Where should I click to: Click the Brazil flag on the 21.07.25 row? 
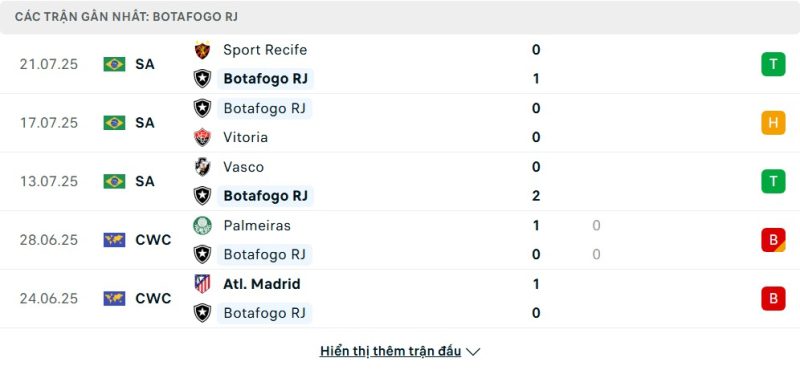114,64
